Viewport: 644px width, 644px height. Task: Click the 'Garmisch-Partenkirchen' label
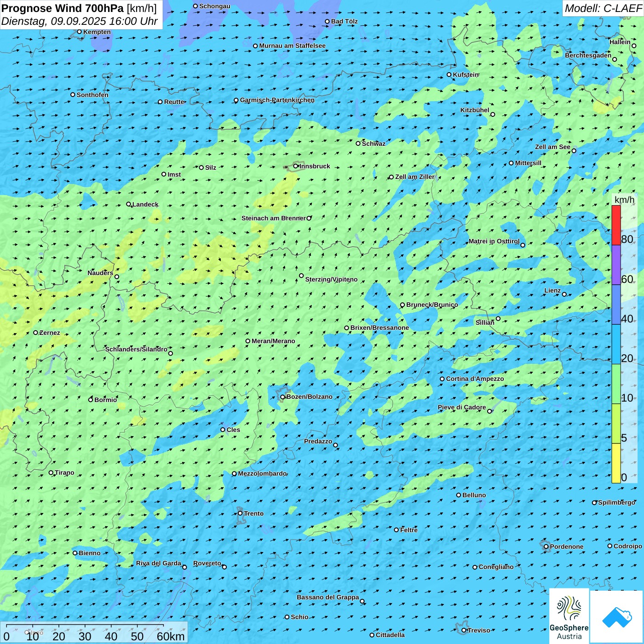[x=277, y=100]
